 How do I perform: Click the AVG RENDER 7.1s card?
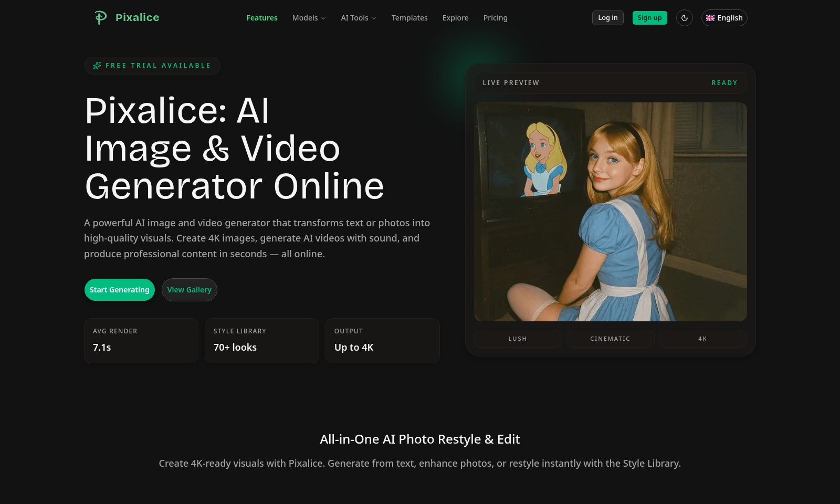pos(141,341)
